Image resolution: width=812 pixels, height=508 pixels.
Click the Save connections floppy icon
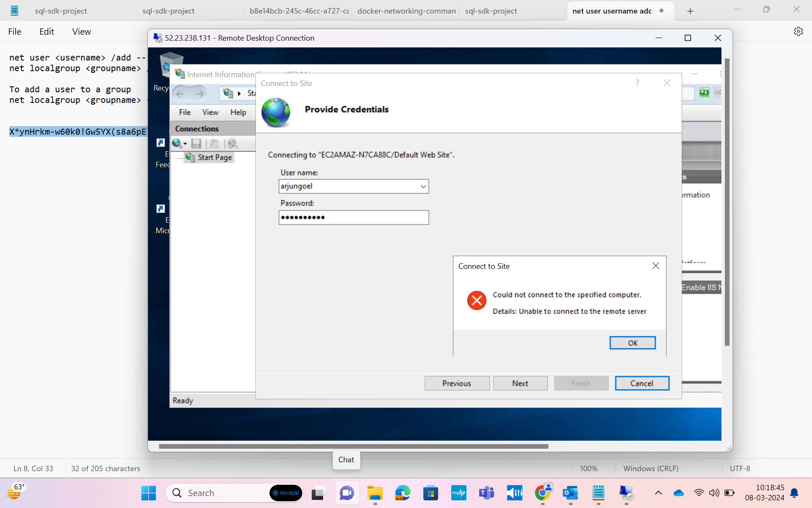coord(196,144)
